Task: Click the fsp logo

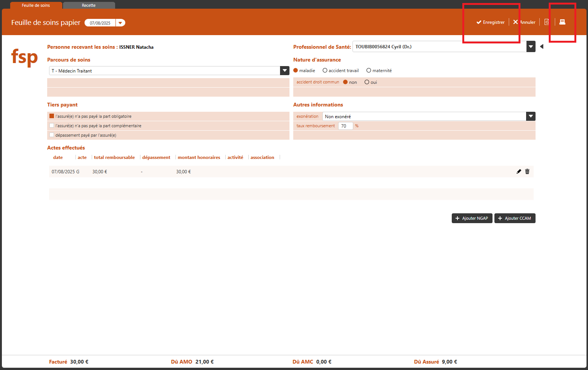Action: (x=25, y=57)
